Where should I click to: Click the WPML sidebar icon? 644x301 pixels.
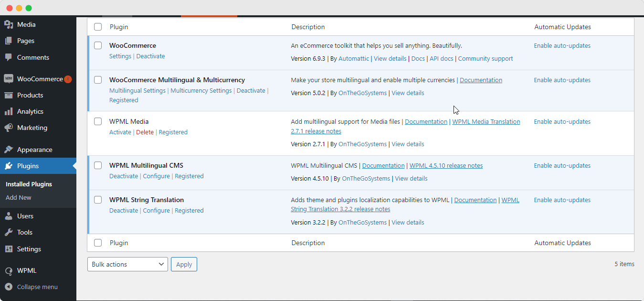click(x=9, y=271)
